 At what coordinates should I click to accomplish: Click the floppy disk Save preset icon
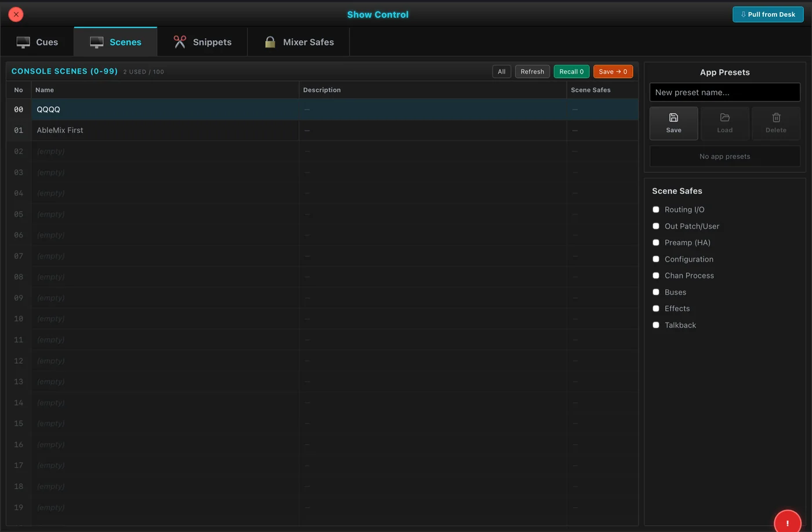pyautogui.click(x=673, y=118)
